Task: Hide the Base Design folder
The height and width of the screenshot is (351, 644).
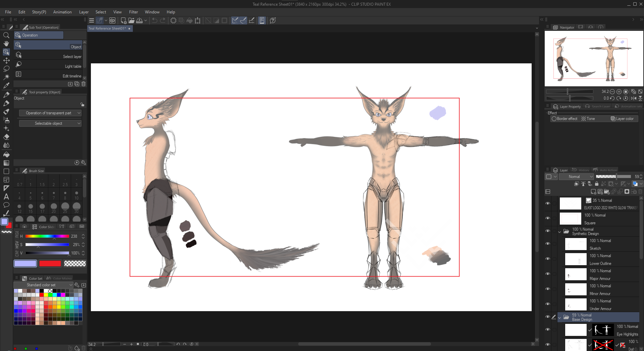Action: pos(548,317)
